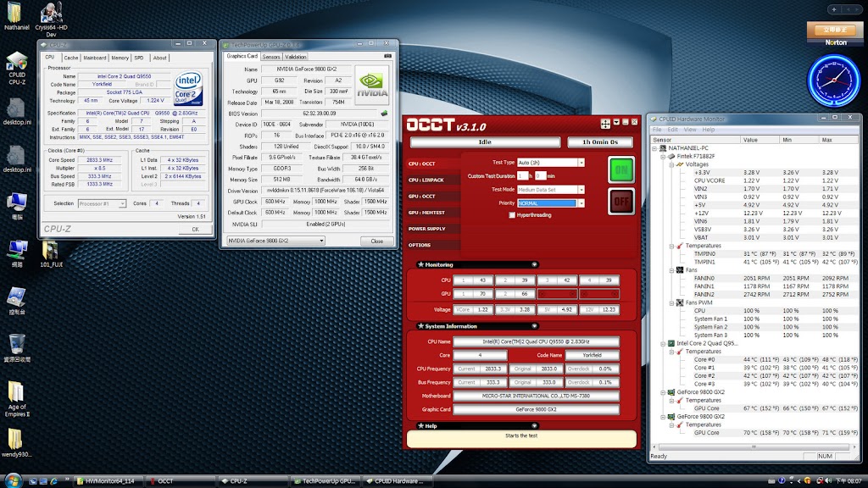Click the Sensor column header
The width and height of the screenshot is (868, 488).
point(696,140)
